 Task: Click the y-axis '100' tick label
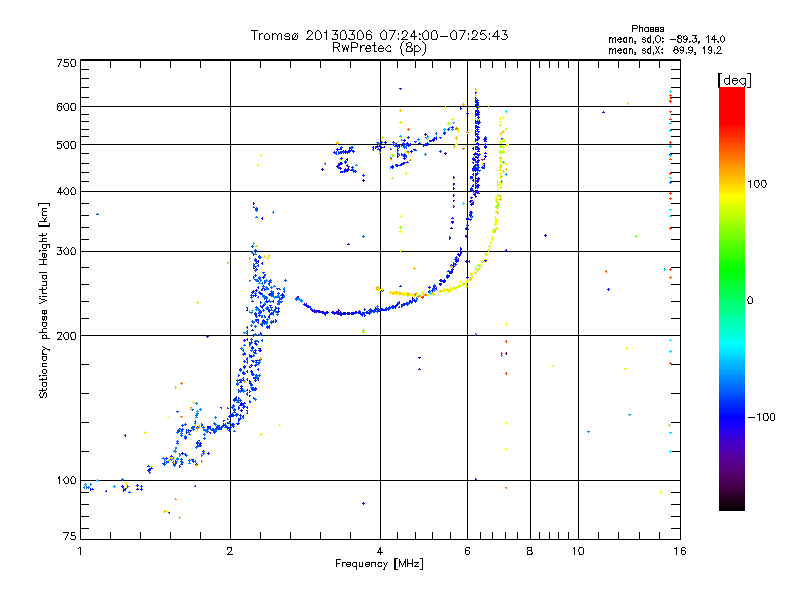pyautogui.click(x=66, y=480)
